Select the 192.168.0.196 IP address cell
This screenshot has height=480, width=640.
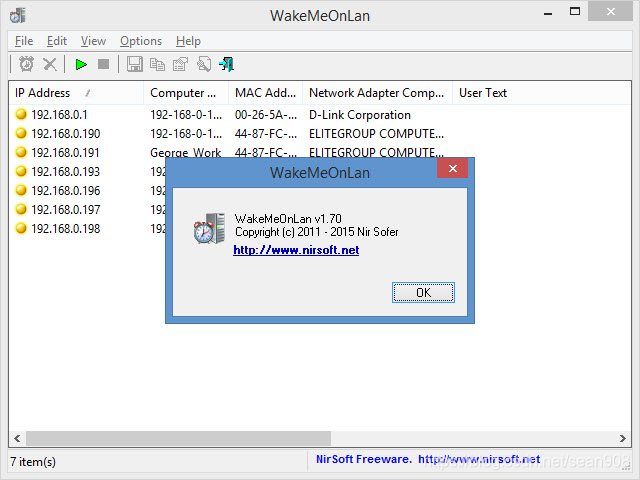66,191
